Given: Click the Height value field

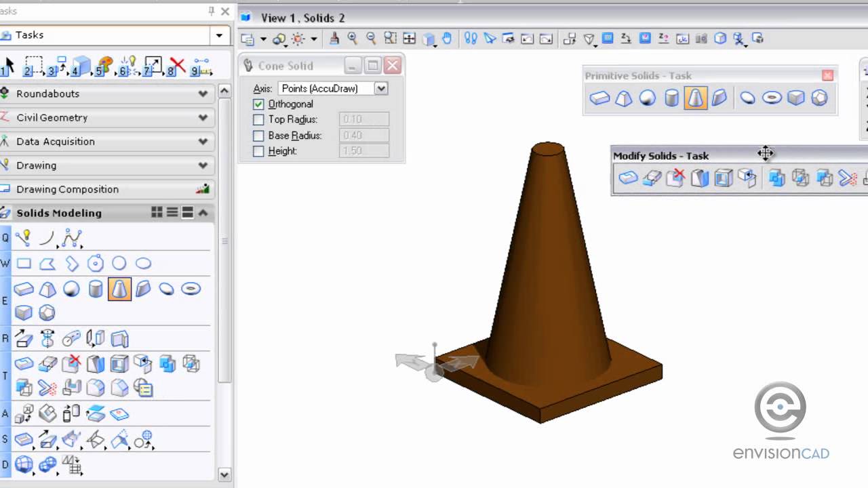Looking at the screenshot, I should 364,151.
